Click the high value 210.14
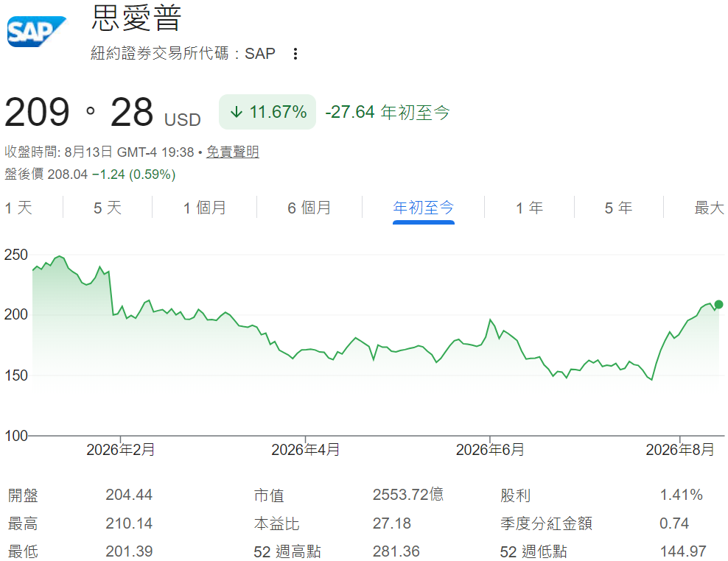This screenshot has height=561, width=728. (x=129, y=523)
